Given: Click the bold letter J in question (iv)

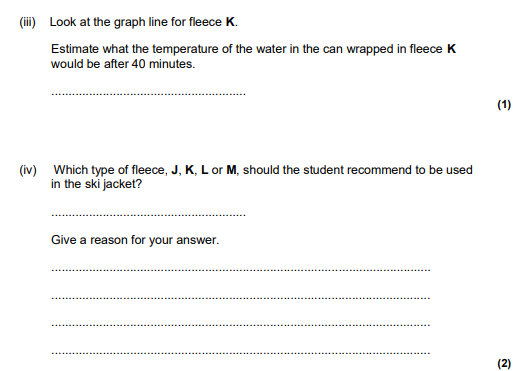Looking at the screenshot, I should click(x=174, y=170).
